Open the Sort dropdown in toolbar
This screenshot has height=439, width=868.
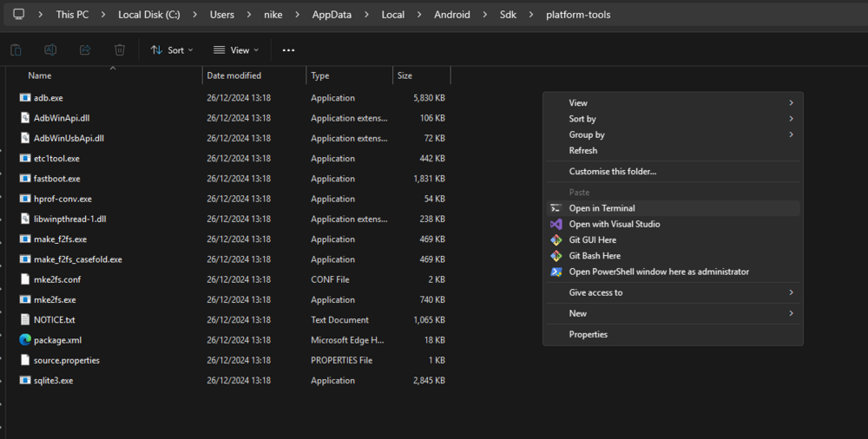tap(172, 50)
